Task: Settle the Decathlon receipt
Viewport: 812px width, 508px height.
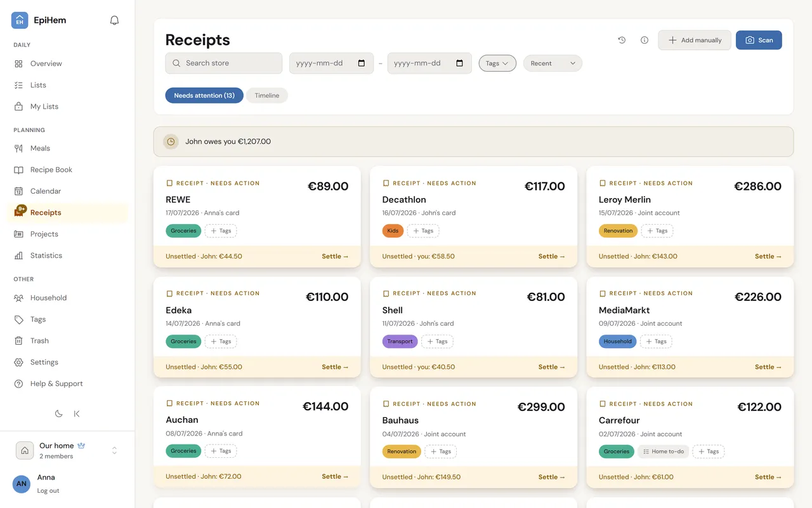Action: [x=552, y=257]
